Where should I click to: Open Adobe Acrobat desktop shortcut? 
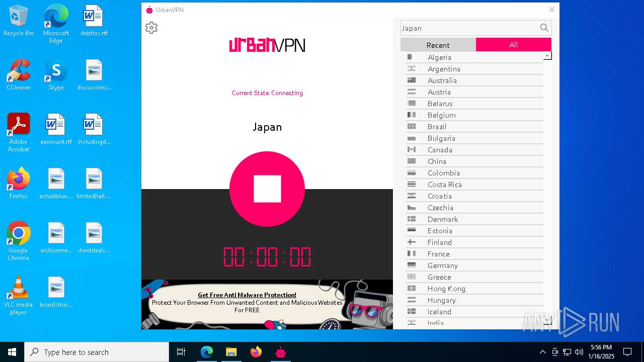click(x=19, y=133)
